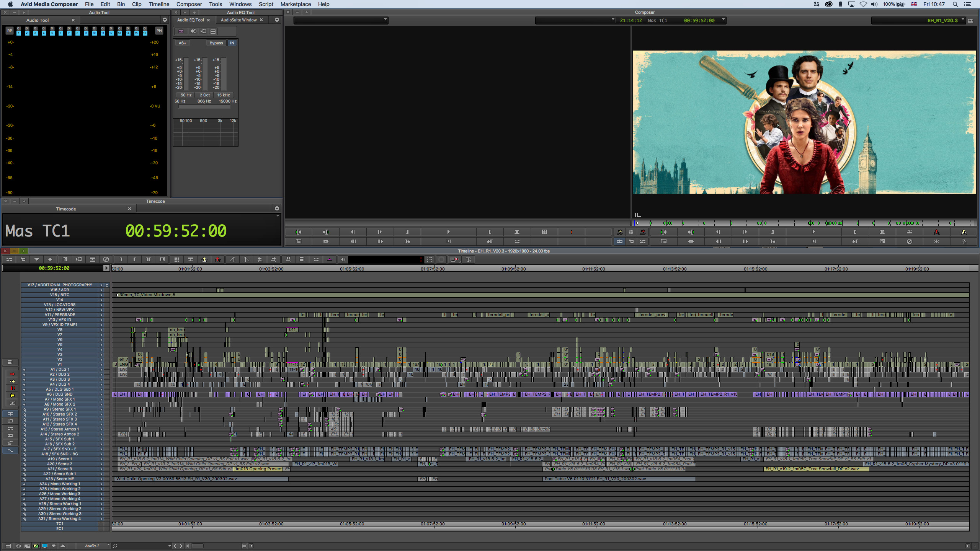Open command palette grid icon in timeline toolbar
980x551 pixels.
pos(176,259)
